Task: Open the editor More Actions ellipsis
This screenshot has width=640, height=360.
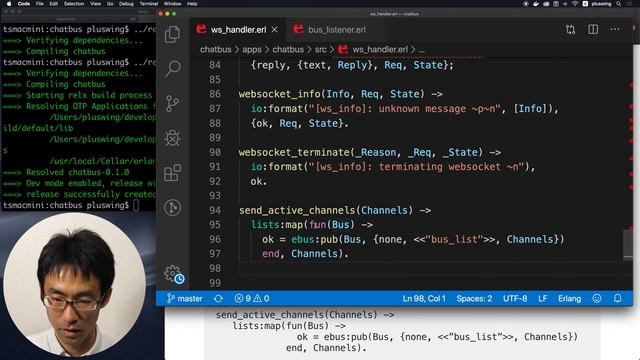Action: [x=615, y=29]
